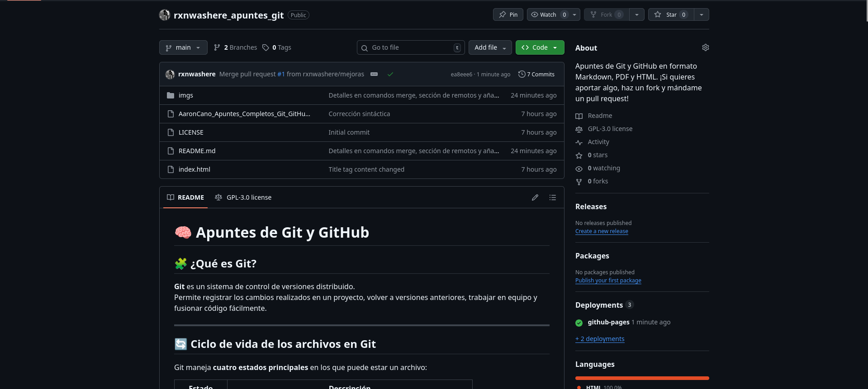
Task: Open AaronCano_Apuntes_Completos_Git_GitHu... file
Action: click(x=244, y=114)
